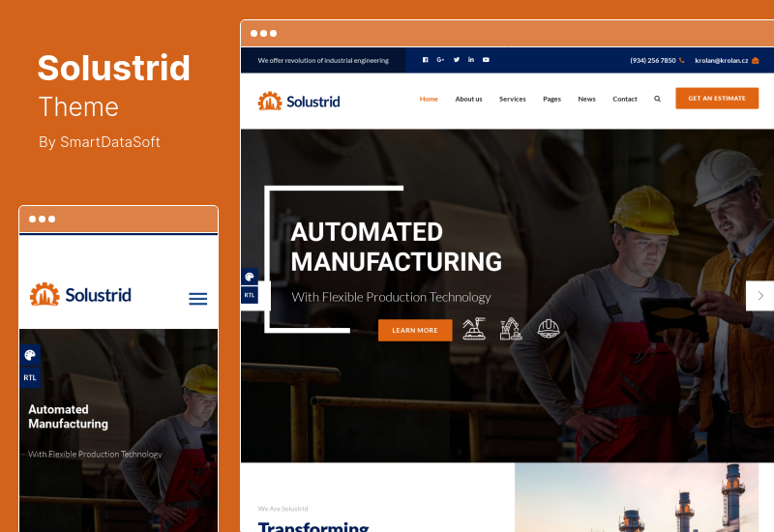The width and height of the screenshot is (774, 532).
Task: Open the search magnifier in desktop navigation
Action: click(x=657, y=99)
